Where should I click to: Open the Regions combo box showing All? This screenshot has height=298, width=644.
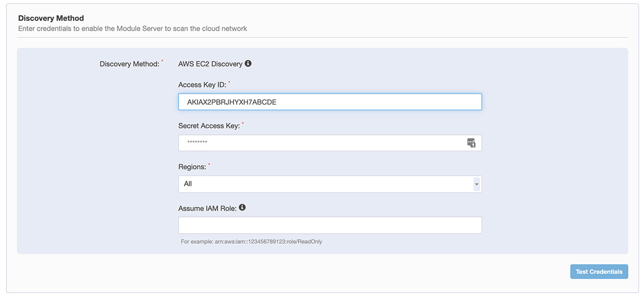click(330, 184)
